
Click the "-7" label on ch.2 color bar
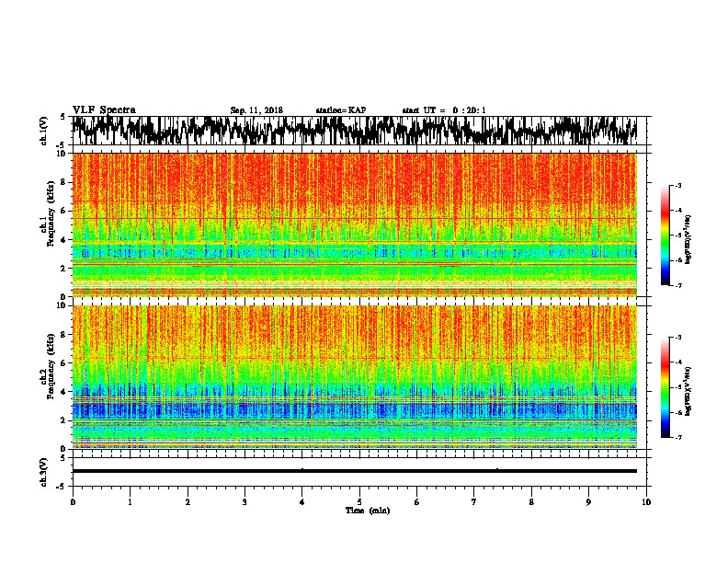tap(677, 437)
